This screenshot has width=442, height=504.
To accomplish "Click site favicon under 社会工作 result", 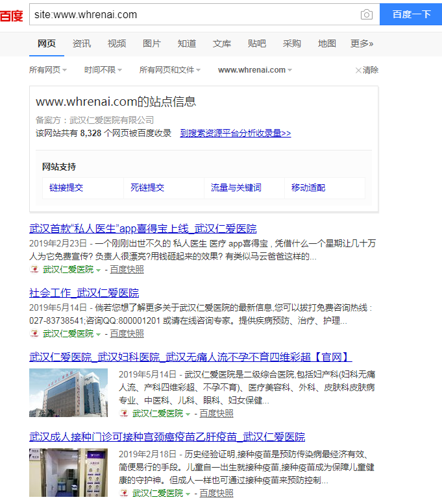I will coord(34,333).
